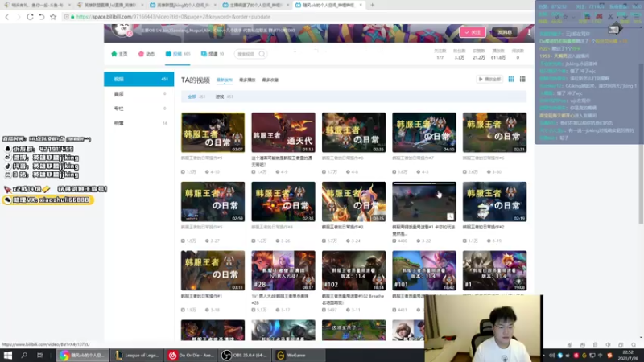Screen dimensions: 644x362
Task: Click the undo-close-tab arrow icon in toolbar
Action: point(42,17)
